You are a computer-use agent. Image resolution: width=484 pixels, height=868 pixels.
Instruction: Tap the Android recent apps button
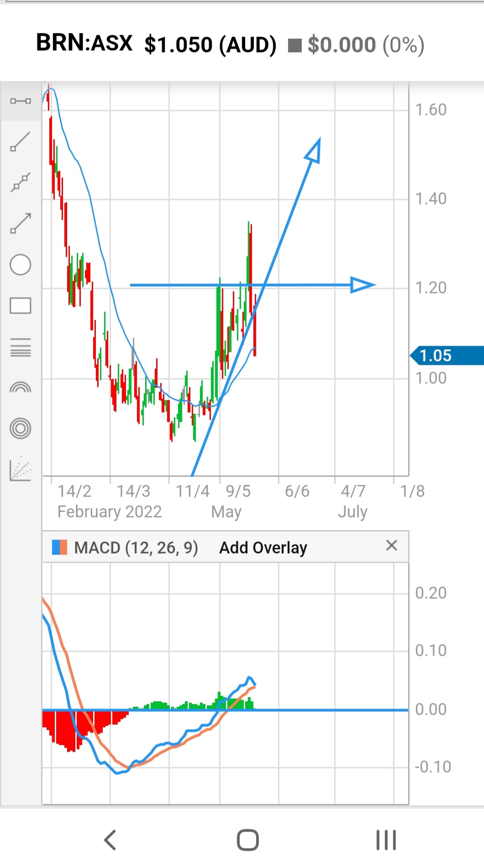[386, 840]
